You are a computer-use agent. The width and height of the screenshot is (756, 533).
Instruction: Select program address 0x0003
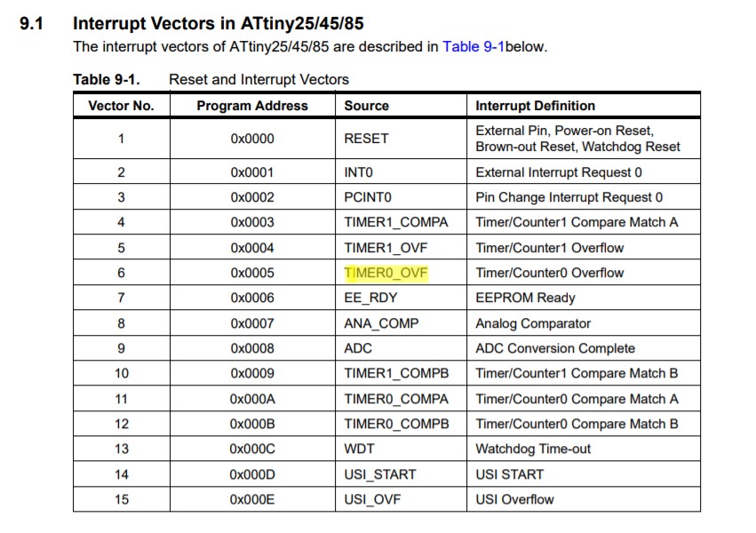pos(252,222)
